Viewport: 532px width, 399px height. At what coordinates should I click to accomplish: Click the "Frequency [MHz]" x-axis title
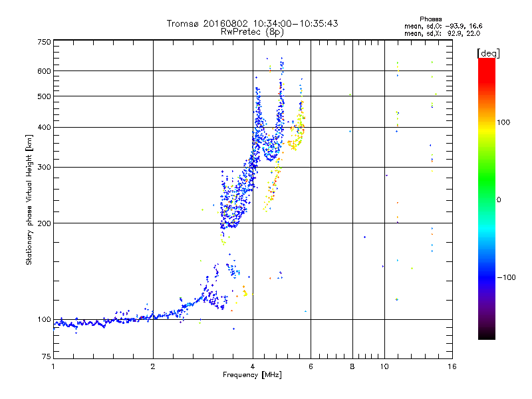[x=252, y=375]
